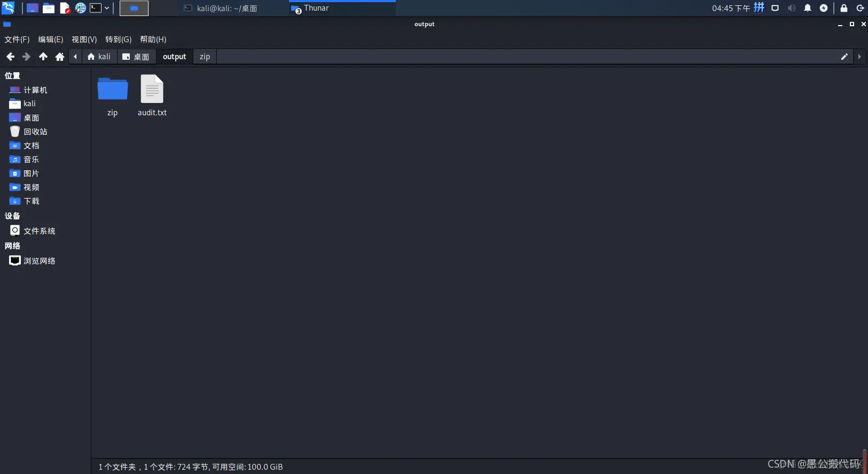This screenshot has height=474, width=868.
Task: Toggle the muted volume icon
Action: [792, 8]
